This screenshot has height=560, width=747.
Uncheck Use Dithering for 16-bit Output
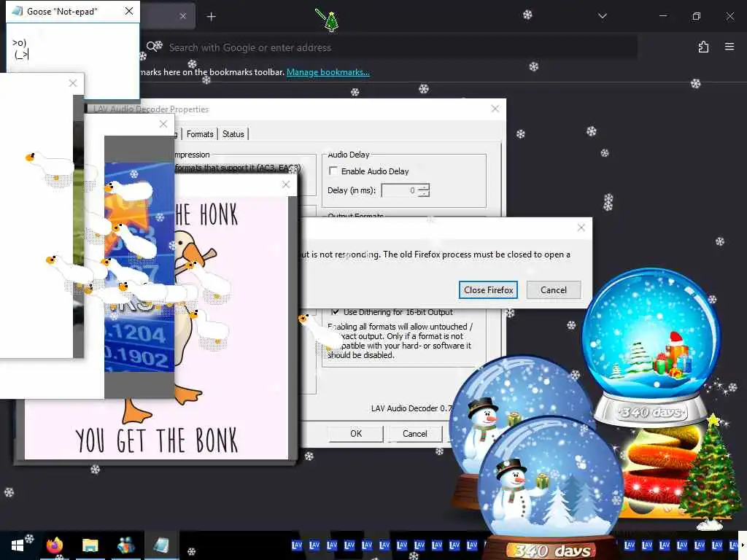pos(336,312)
